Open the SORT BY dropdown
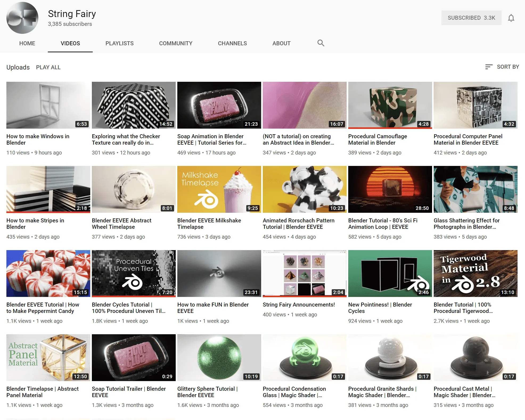This screenshot has width=525, height=420. 507,67
